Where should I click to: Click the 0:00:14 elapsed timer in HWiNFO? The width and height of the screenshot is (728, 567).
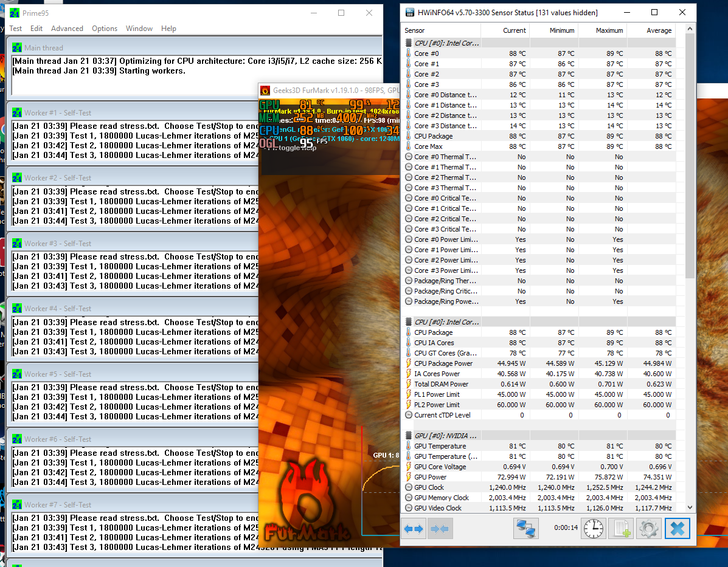point(566,527)
